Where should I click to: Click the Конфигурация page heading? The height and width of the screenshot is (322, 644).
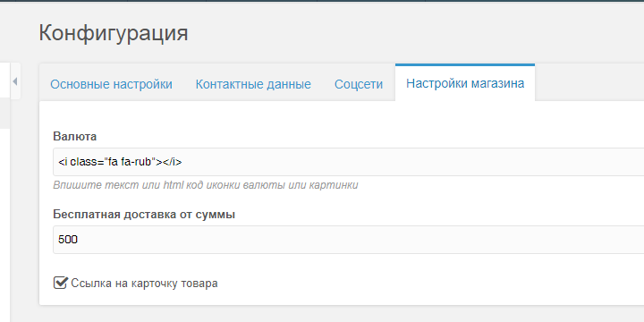(x=114, y=33)
